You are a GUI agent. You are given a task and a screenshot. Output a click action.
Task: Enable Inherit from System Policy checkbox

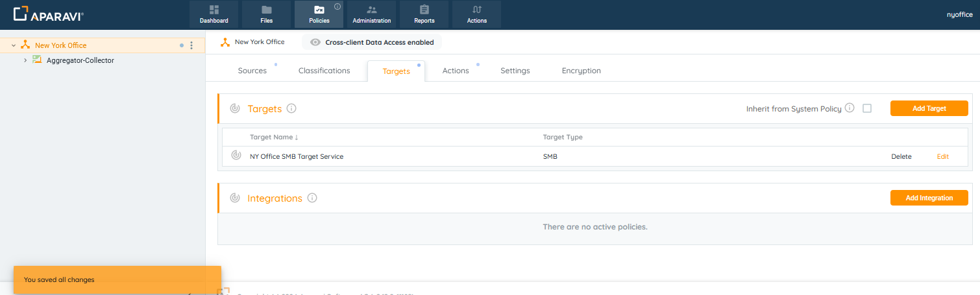(x=867, y=108)
